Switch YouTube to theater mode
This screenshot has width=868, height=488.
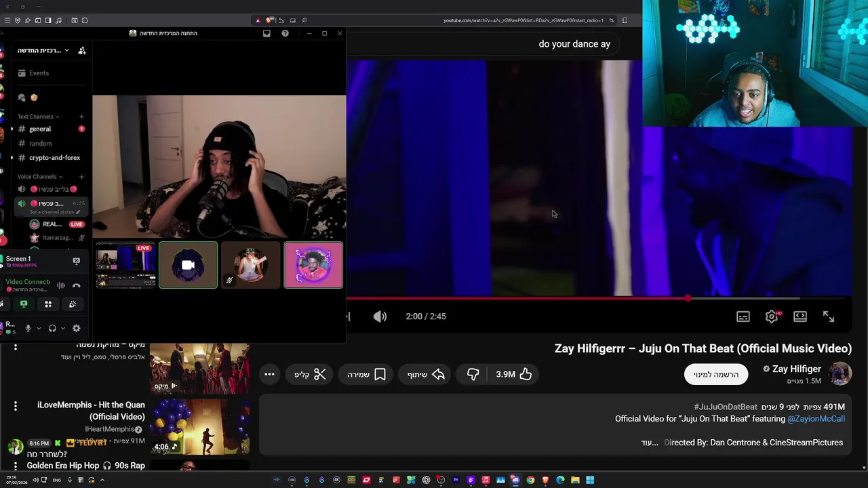pyautogui.click(x=800, y=317)
